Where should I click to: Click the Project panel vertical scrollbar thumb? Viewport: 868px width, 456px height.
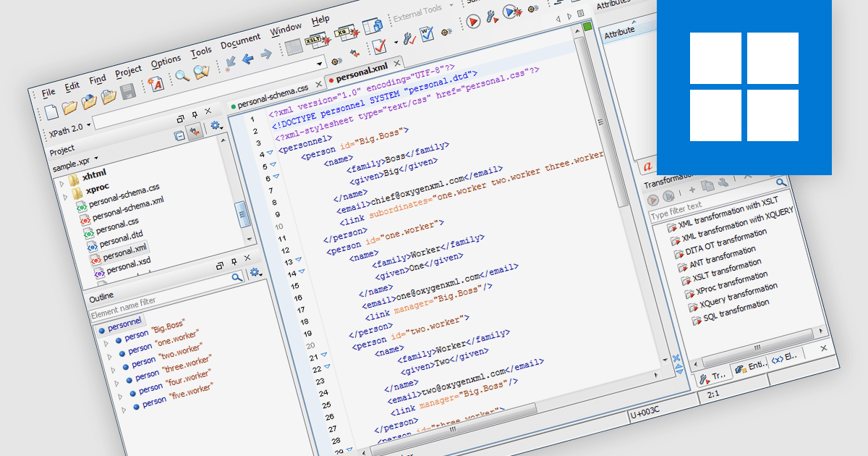[x=242, y=215]
